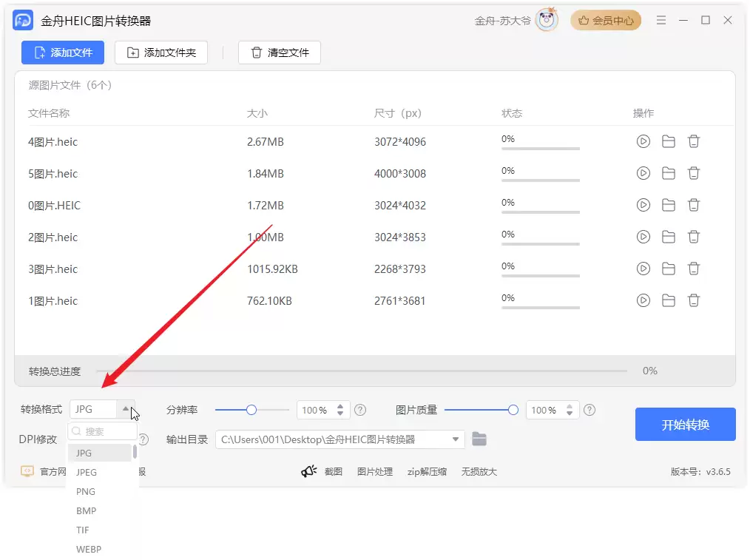Select the file name 3图片.heic
The width and height of the screenshot is (750, 560).
[x=53, y=269]
